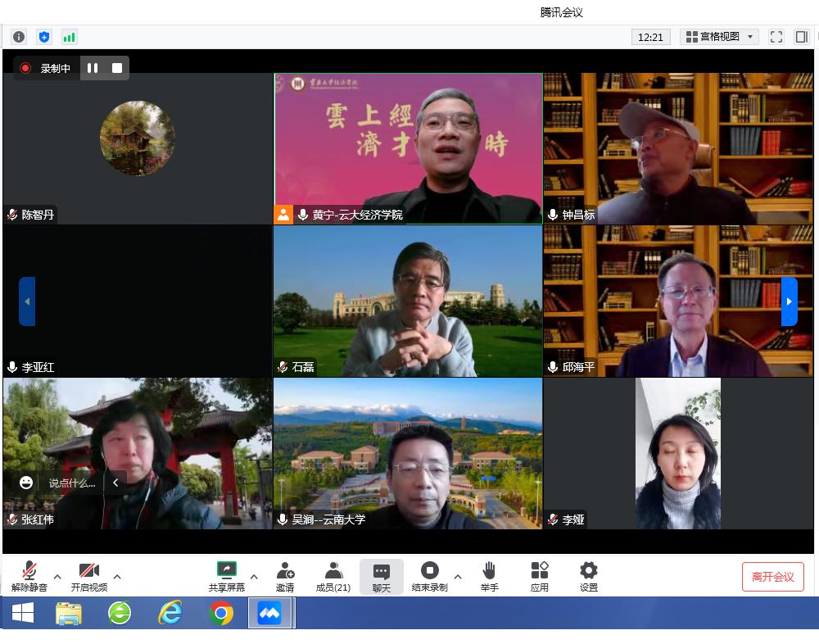819x644 pixels.
Task: Open the Members (成员) panel
Action: click(x=333, y=577)
